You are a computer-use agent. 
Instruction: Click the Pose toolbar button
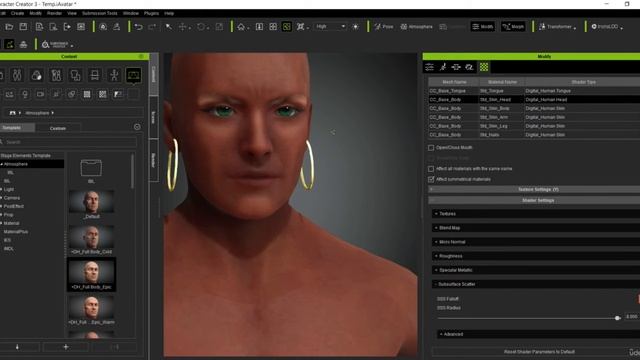click(x=384, y=27)
